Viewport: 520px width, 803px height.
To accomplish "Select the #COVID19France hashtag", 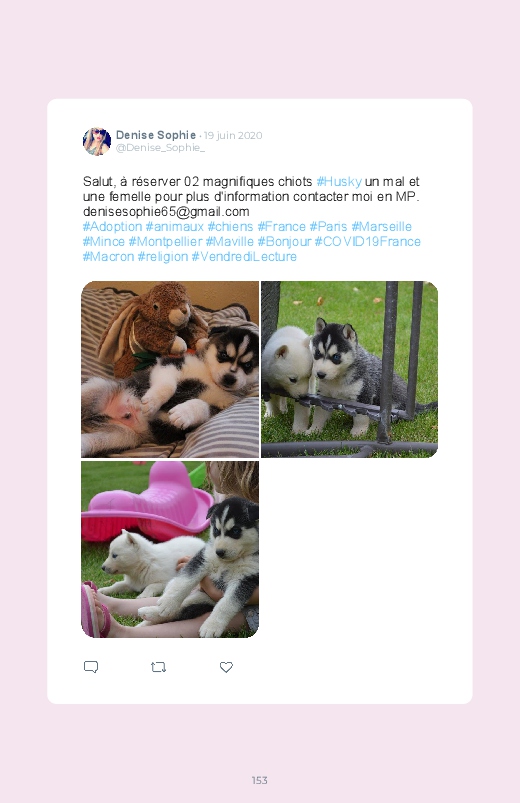I will pyautogui.click(x=367, y=241).
